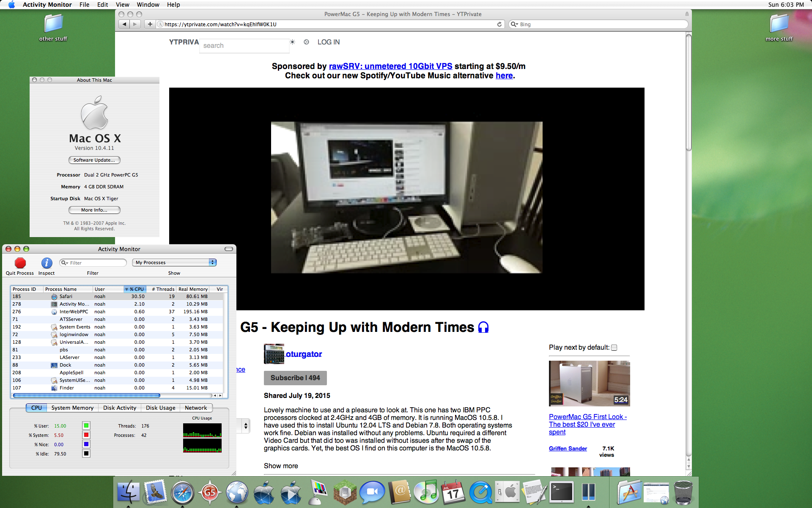Click the % CPU column sort arrow
The image size is (812, 508).
pos(126,289)
